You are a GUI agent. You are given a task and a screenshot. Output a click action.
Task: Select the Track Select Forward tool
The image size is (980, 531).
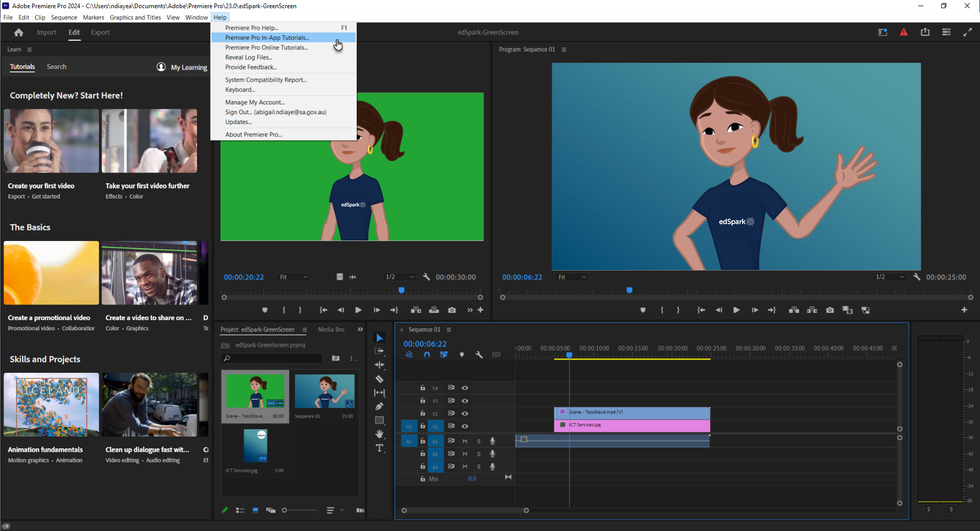click(379, 351)
